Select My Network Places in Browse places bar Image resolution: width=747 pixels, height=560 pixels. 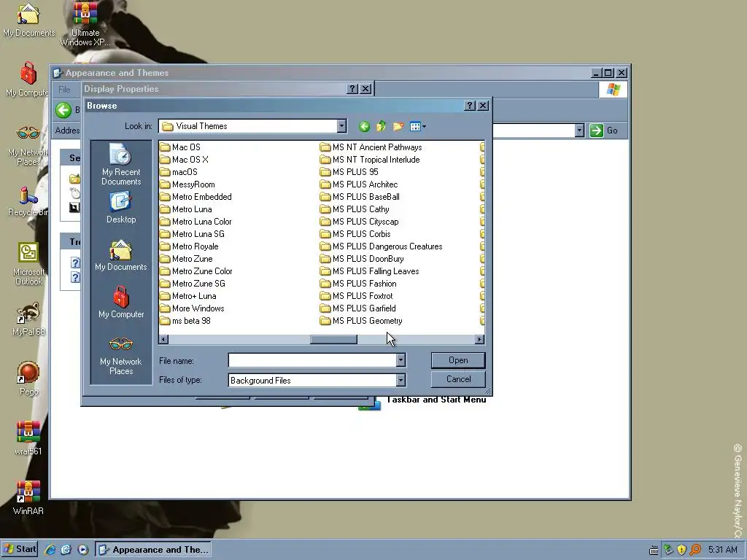click(x=121, y=356)
